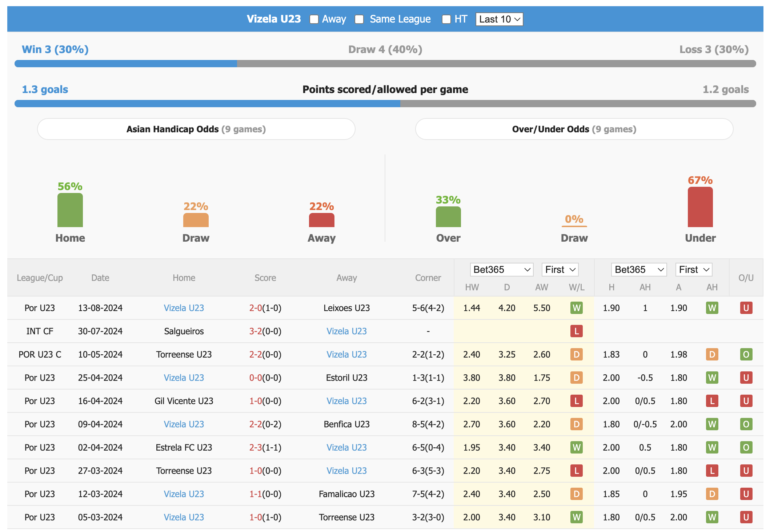The height and width of the screenshot is (532, 770).
Task: Open the first Bet365 bookmaker dropdown
Action: coord(501,270)
